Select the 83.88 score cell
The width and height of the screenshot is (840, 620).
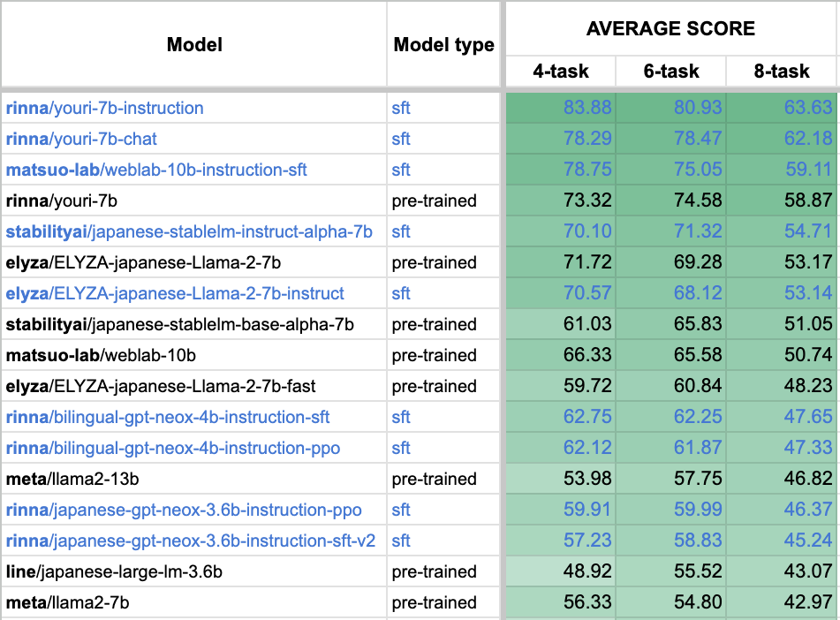click(587, 108)
